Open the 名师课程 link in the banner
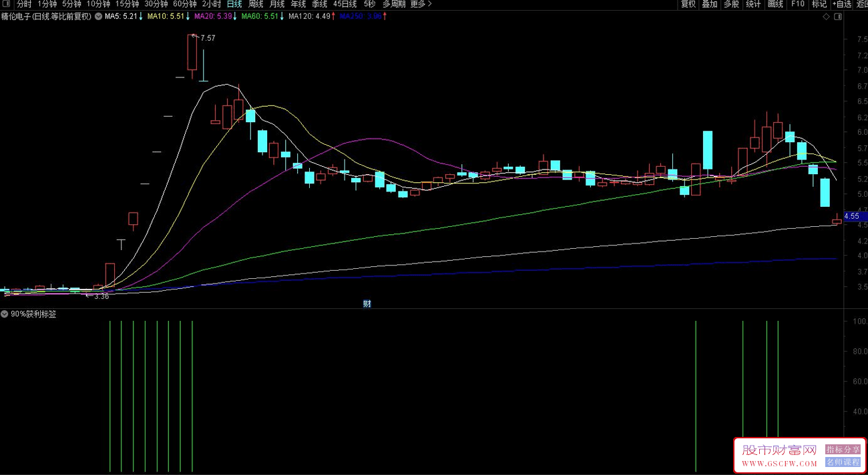Image resolution: width=868 pixels, height=475 pixels. click(843, 462)
